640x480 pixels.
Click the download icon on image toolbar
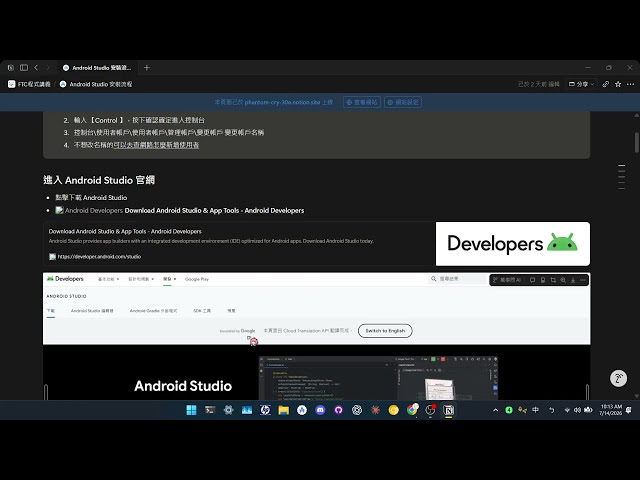point(573,280)
